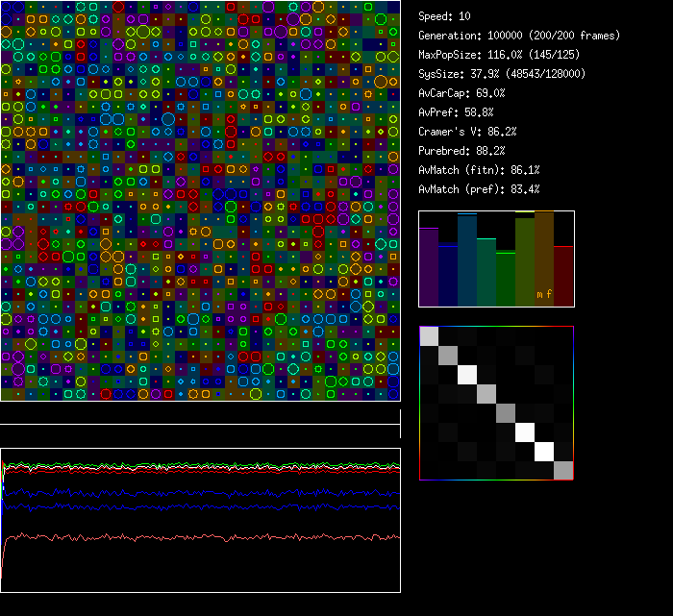The height and width of the screenshot is (616, 673).
Task: Select the Generation counter text
Action: coord(519,36)
